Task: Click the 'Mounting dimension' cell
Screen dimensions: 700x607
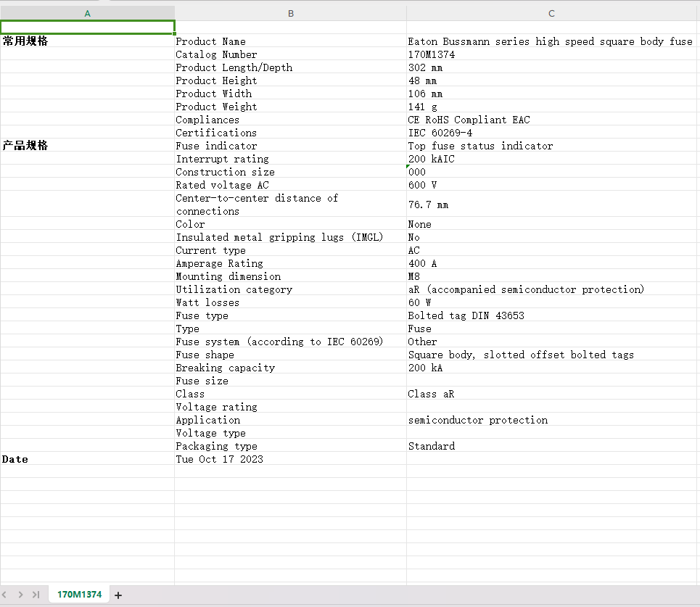Action: point(291,276)
